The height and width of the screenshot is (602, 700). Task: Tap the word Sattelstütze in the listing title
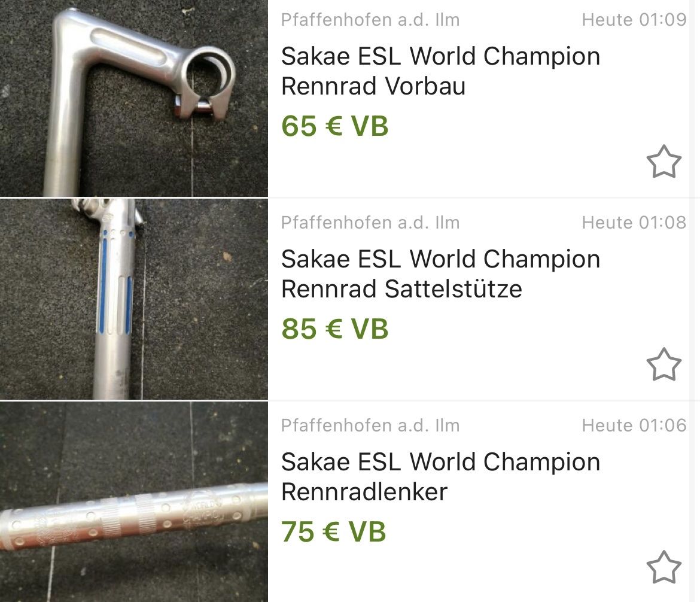pos(453,289)
